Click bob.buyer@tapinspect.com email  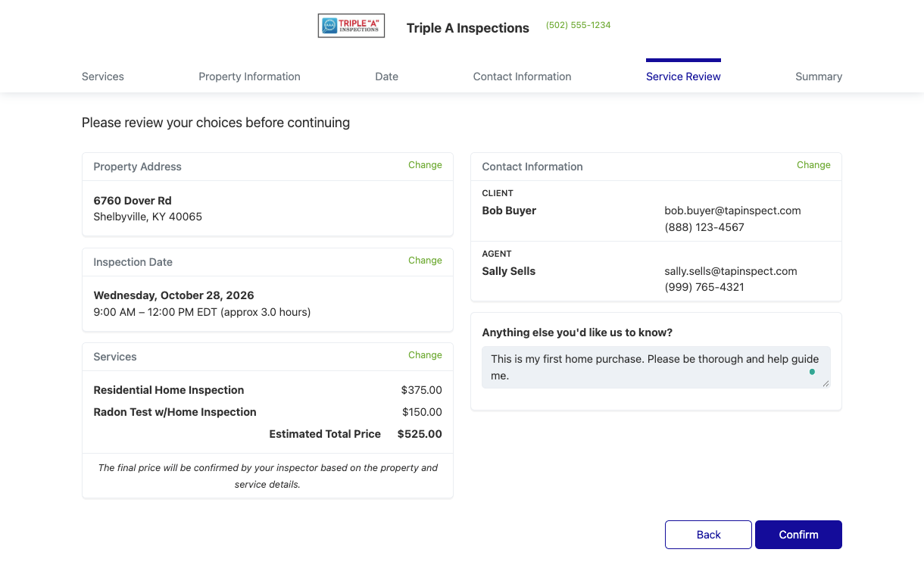point(732,211)
